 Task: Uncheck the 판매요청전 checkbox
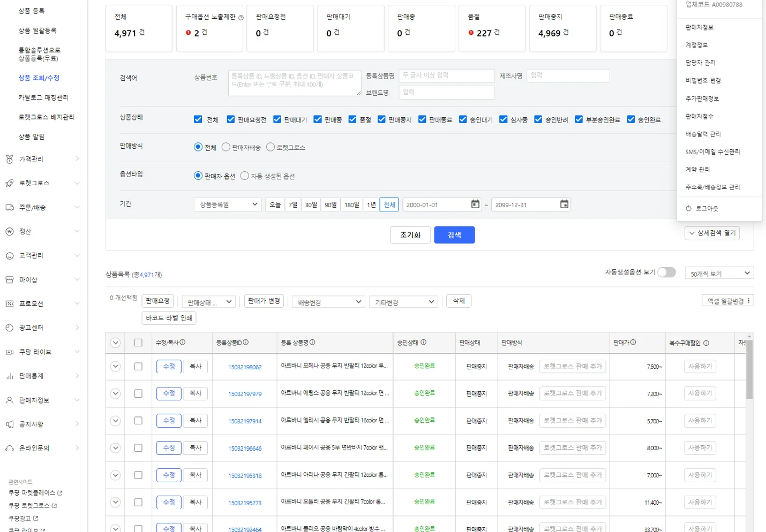coord(231,119)
